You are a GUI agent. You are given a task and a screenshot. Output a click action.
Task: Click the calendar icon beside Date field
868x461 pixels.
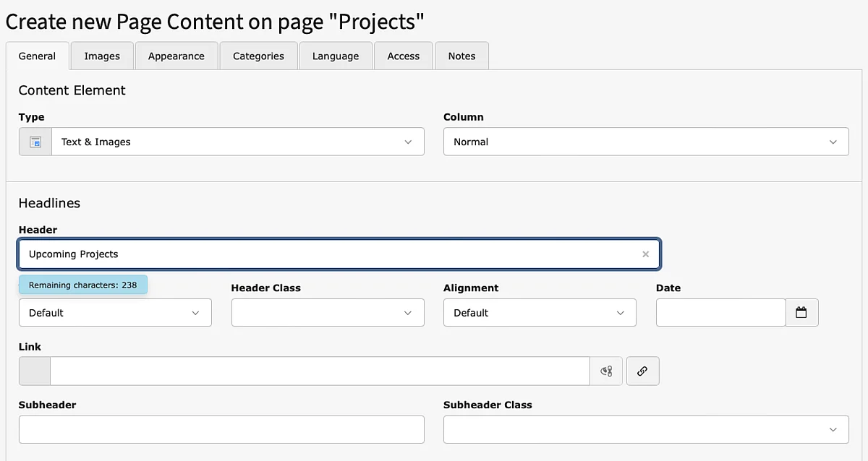(x=801, y=313)
